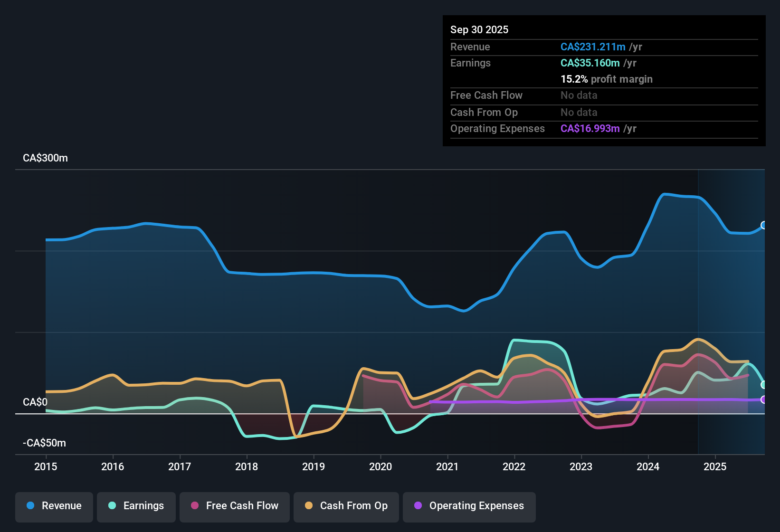Toggle the Free Cash Flow series off

point(234,506)
